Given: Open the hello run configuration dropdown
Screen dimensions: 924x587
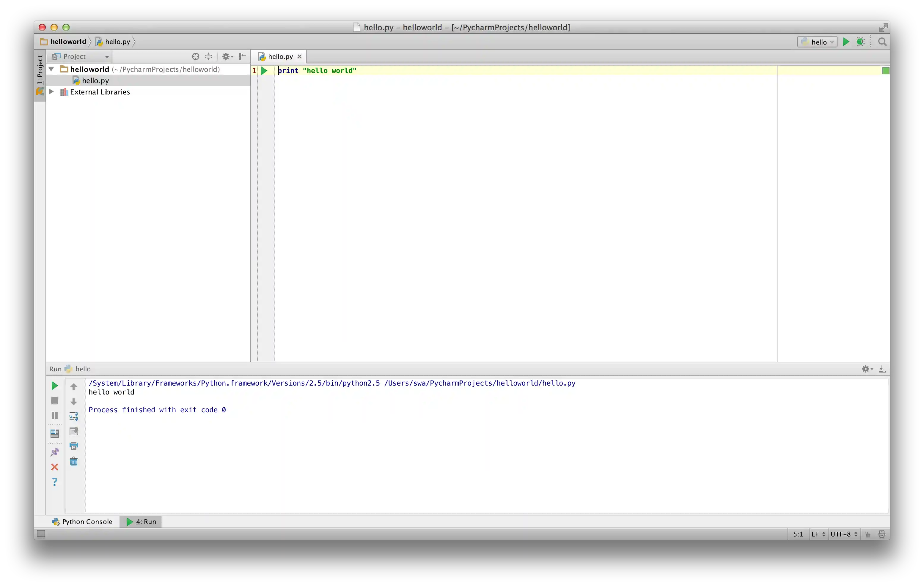Looking at the screenshot, I should [817, 42].
